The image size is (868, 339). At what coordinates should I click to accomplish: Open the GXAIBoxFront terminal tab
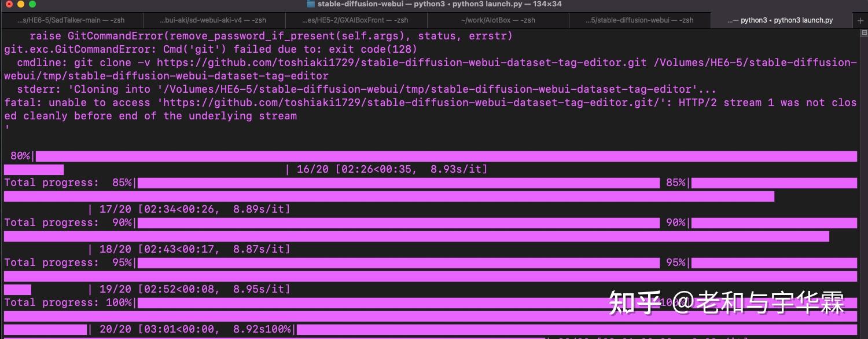(x=356, y=19)
